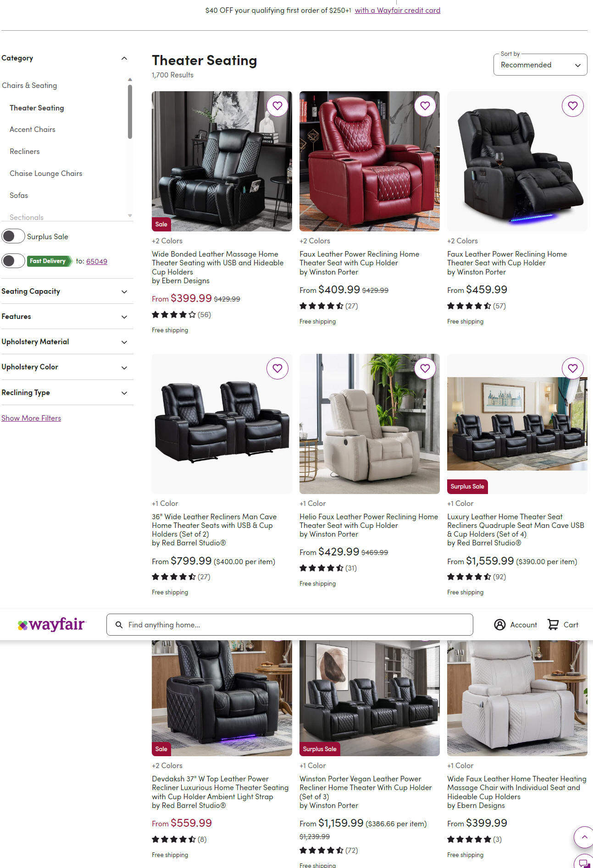Click the Show More Filters link
This screenshot has width=593, height=868.
pyautogui.click(x=31, y=418)
